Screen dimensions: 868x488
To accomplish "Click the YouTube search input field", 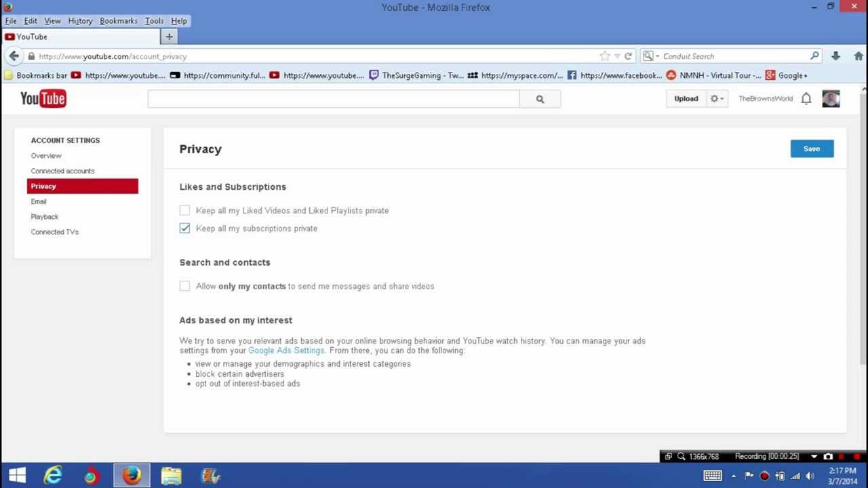I will click(x=334, y=99).
